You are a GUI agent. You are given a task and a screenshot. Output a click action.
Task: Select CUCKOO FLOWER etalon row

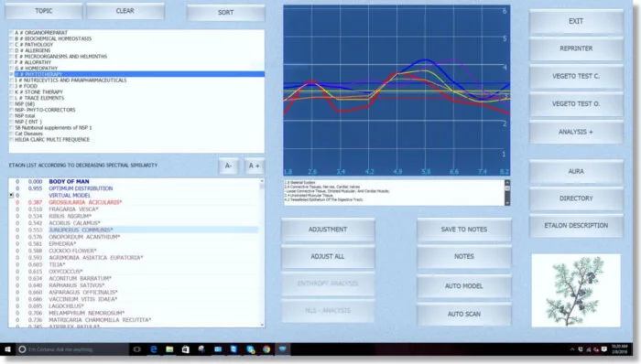tap(134, 251)
